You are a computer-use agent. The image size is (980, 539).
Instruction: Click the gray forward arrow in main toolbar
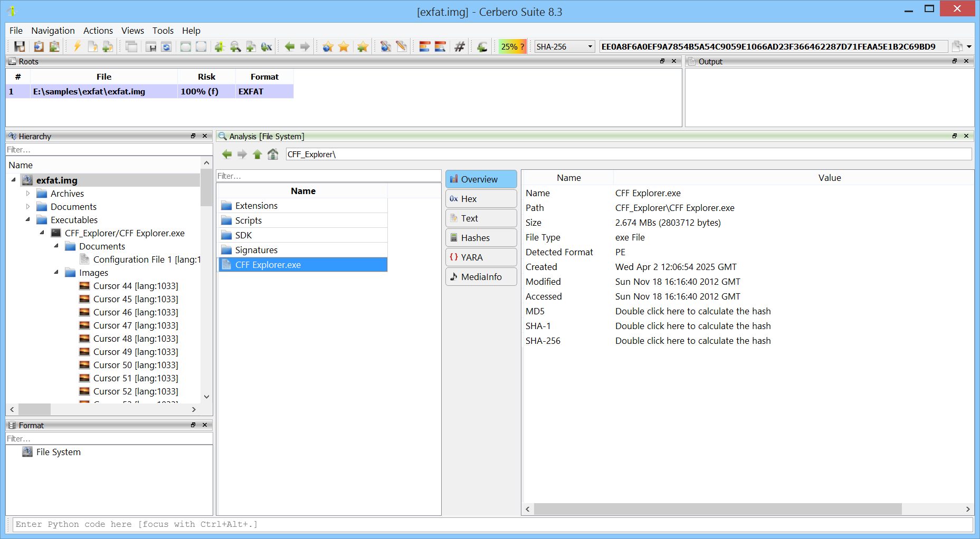305,46
